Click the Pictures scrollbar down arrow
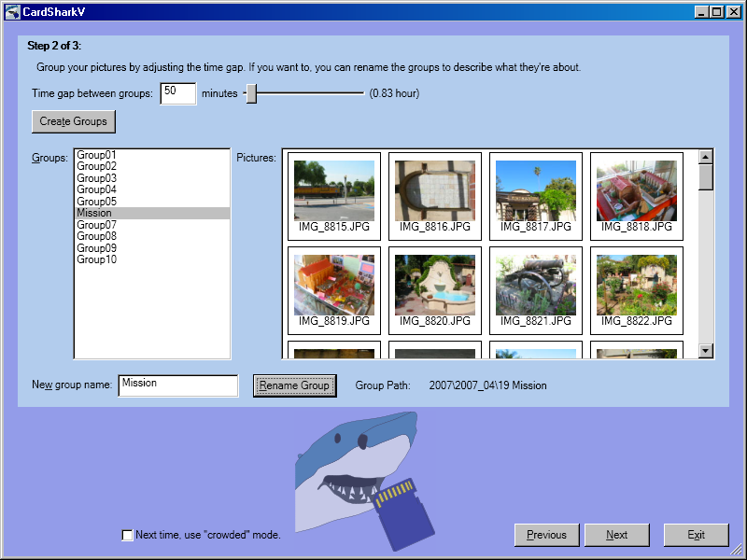Viewport: 747px width, 560px height. click(706, 351)
